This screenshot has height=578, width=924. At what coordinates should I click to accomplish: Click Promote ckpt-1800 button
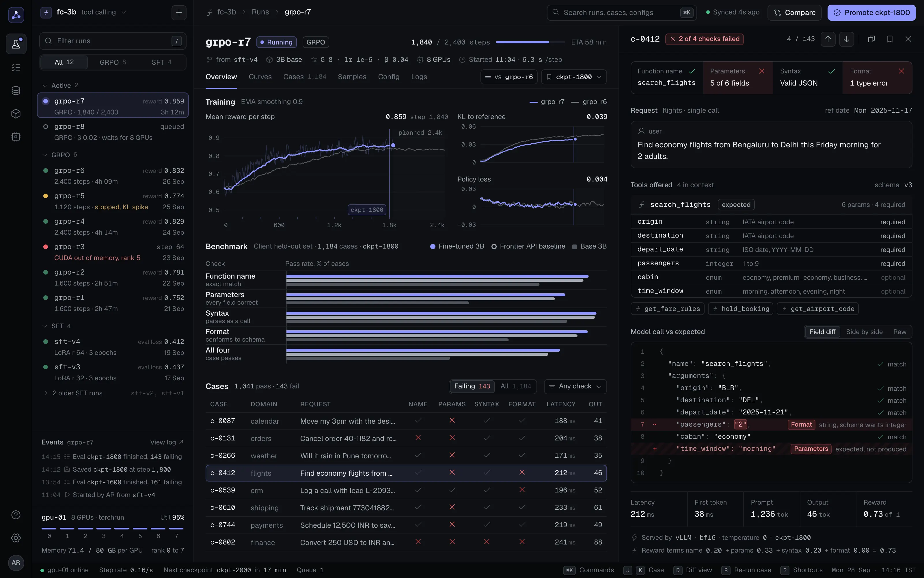871,13
